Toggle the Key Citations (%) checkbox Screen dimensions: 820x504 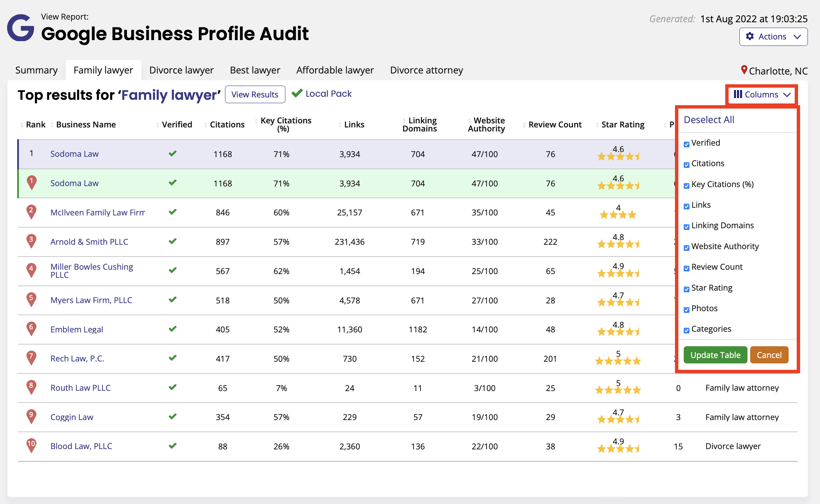pyautogui.click(x=686, y=186)
